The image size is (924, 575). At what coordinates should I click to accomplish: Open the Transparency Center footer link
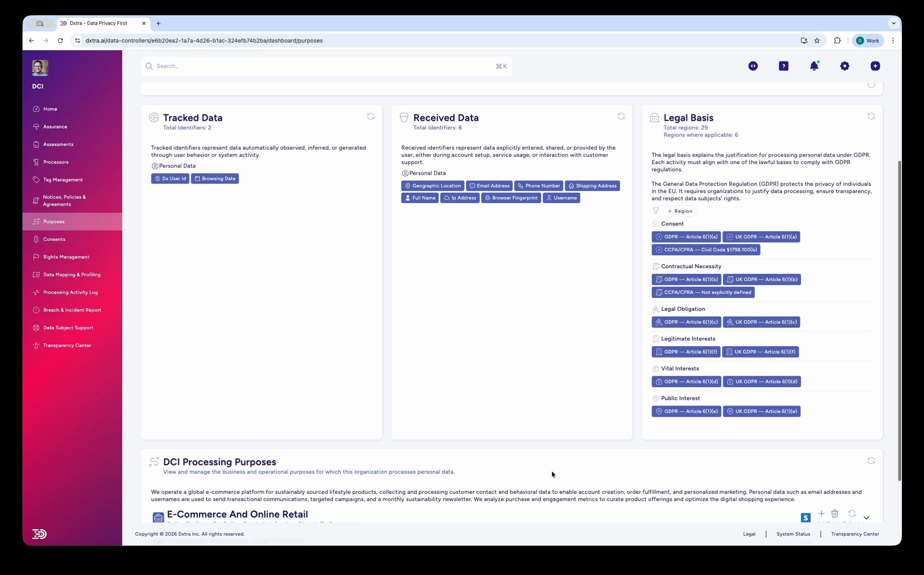pos(854,534)
